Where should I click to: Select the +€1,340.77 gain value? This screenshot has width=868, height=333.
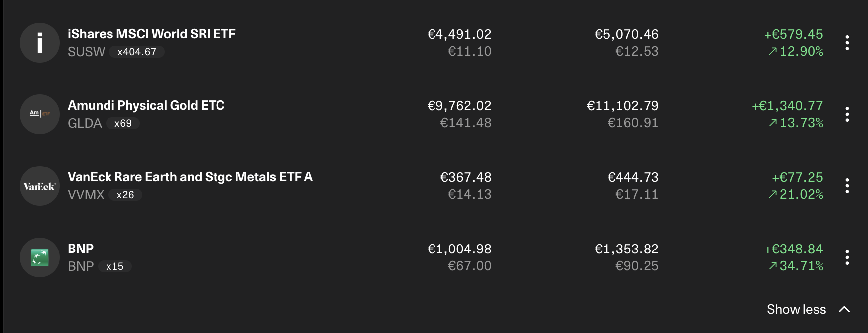coord(787,106)
